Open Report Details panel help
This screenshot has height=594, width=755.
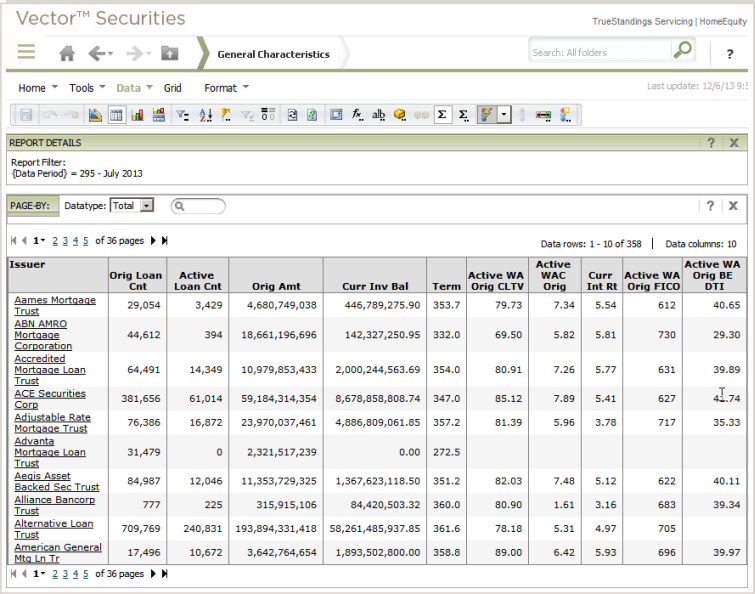[711, 143]
